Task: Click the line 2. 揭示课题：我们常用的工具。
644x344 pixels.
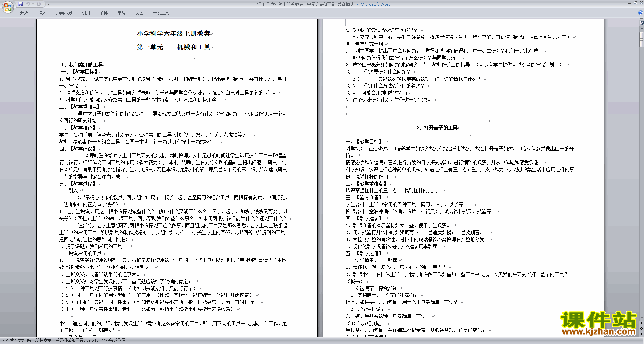Action: click(93, 246)
